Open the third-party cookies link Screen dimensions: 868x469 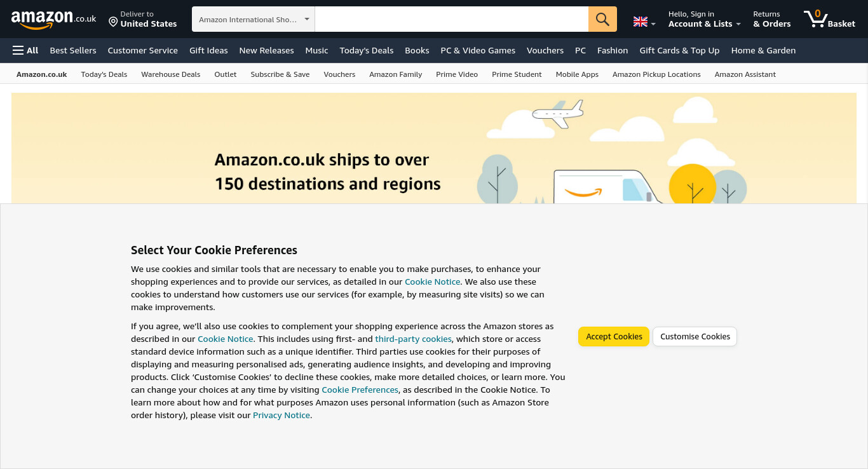tap(413, 339)
